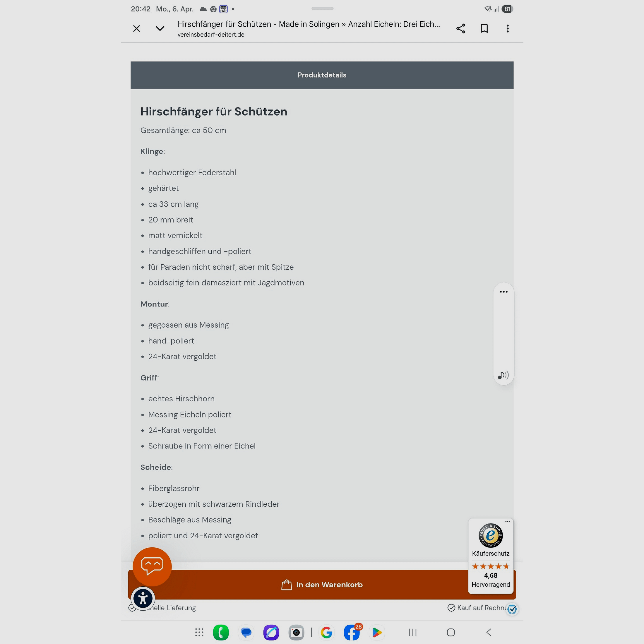Tap the Android recent apps navigation button
This screenshot has height=644, width=644.
[x=413, y=632]
